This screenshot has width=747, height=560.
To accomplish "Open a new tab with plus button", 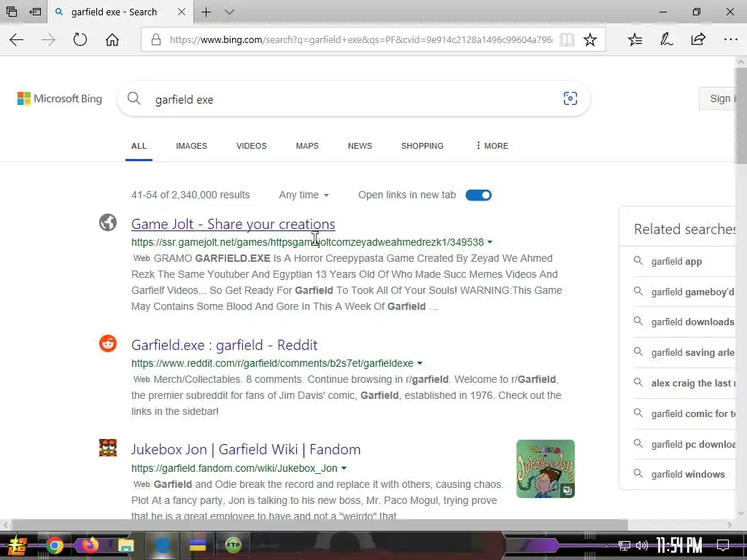I will pos(206,12).
